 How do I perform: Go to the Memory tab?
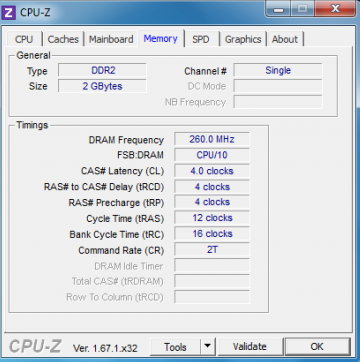161,39
